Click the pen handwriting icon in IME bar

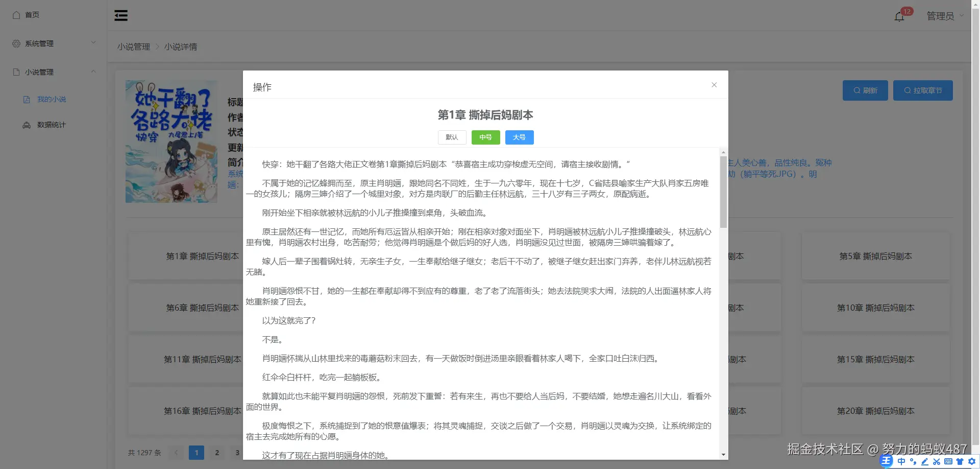(x=925, y=461)
